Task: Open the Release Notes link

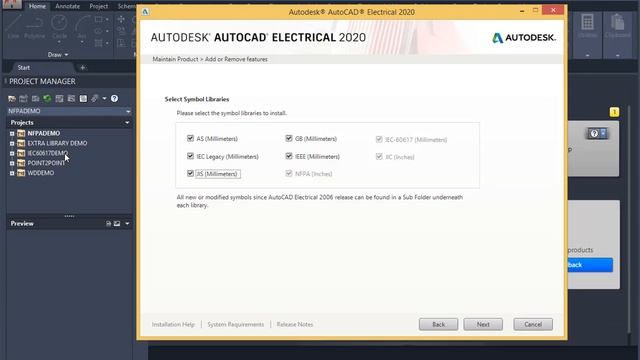Action: (295, 324)
